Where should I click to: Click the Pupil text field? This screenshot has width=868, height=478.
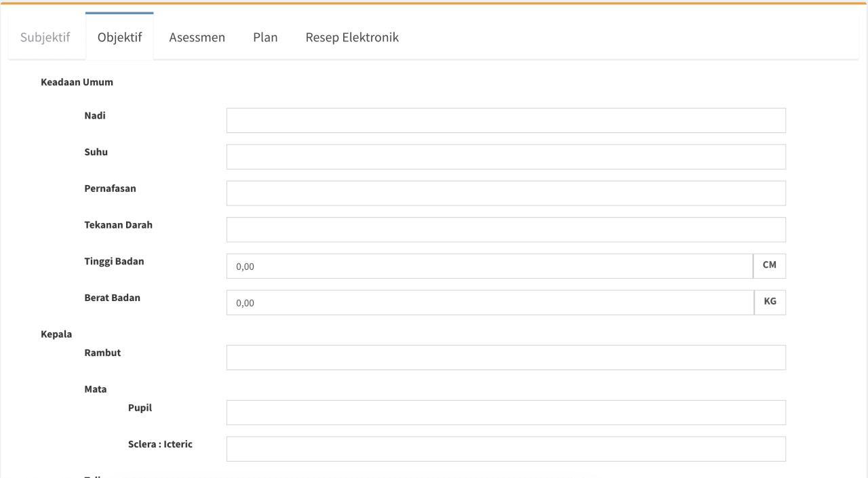(506, 412)
